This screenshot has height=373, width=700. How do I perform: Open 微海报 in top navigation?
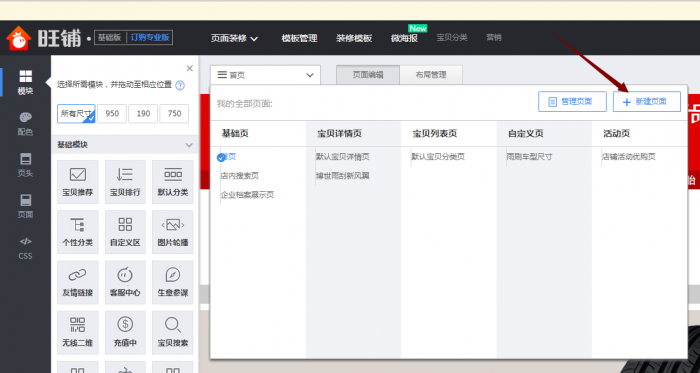(x=404, y=38)
